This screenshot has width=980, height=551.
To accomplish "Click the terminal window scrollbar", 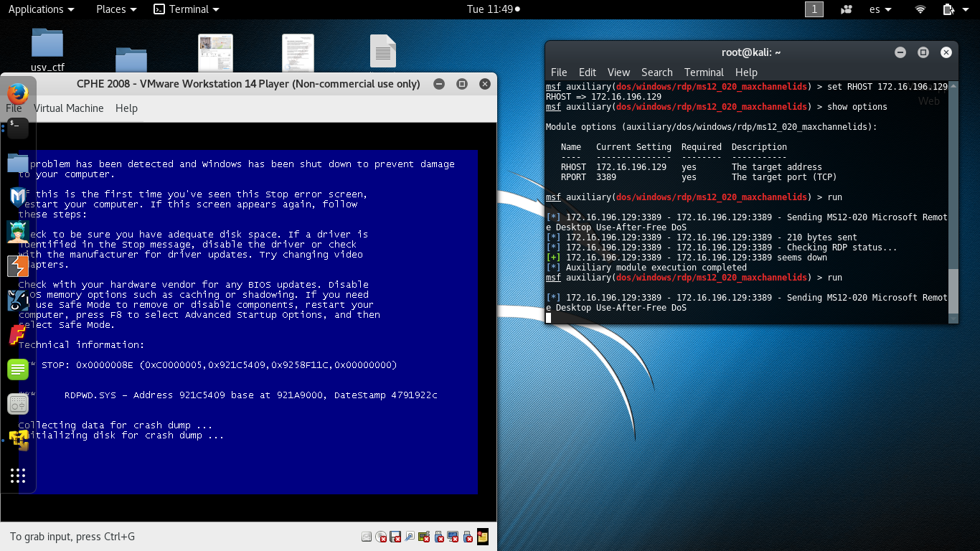I will click(953, 291).
